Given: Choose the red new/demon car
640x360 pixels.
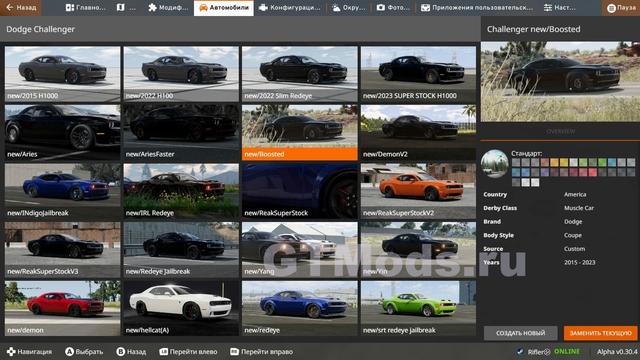Looking at the screenshot, I should click(x=62, y=308).
